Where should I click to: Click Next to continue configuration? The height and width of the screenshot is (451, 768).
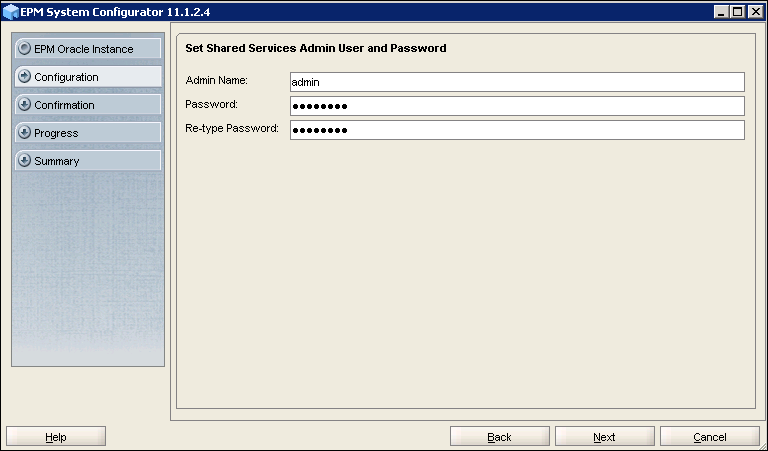(x=604, y=437)
